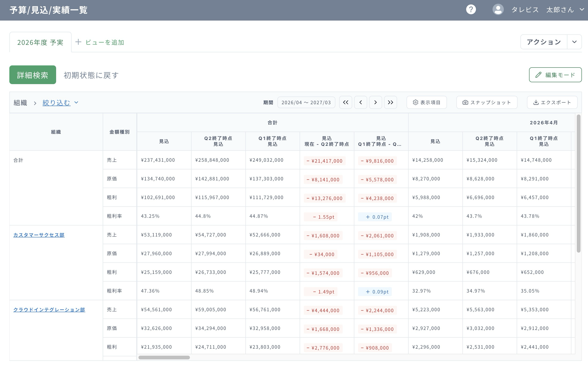Image resolution: width=588 pixels, height=365 pixels.
Task: Jump back with double-left arrow button
Action: [x=345, y=102]
